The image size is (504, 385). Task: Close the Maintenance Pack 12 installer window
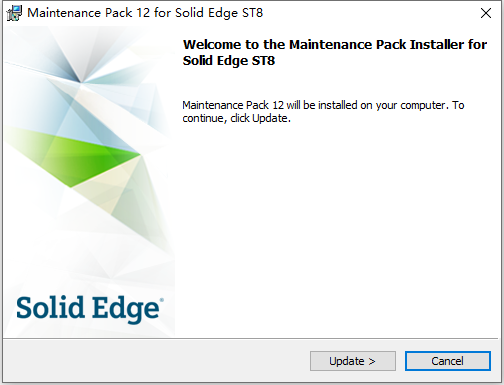coord(486,13)
